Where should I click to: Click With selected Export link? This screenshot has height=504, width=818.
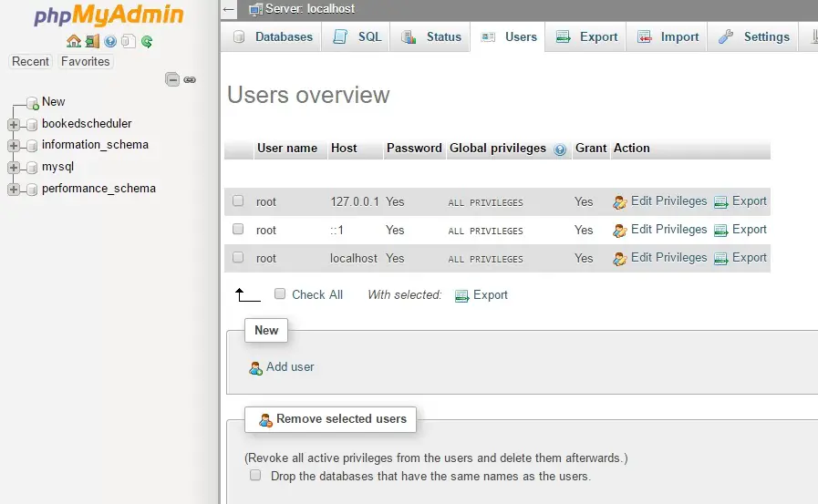pos(481,295)
